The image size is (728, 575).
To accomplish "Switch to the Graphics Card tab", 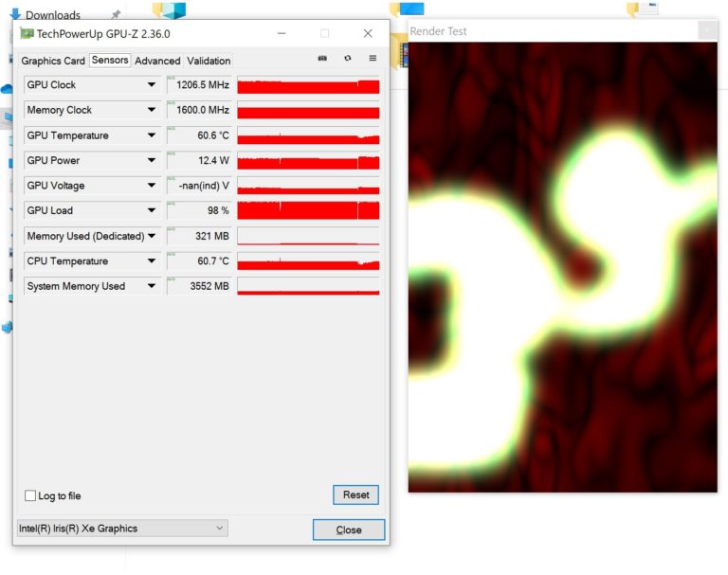I will point(53,61).
